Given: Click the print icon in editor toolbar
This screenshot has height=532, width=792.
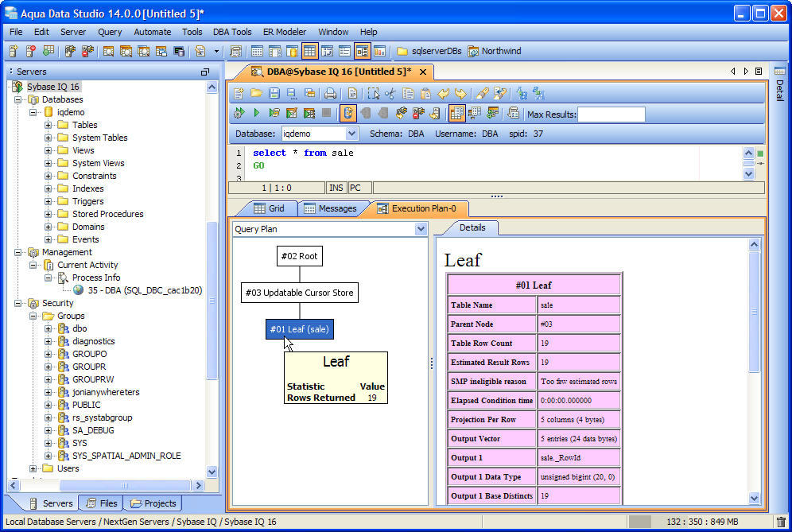Looking at the screenshot, I should (330, 94).
